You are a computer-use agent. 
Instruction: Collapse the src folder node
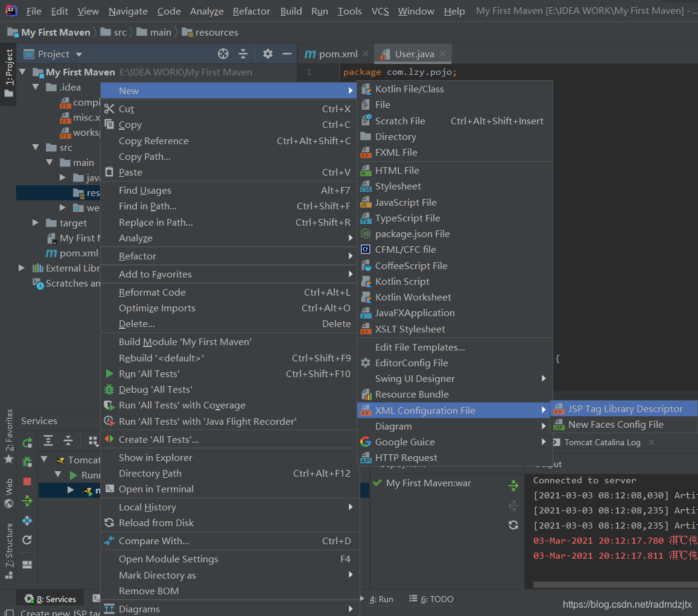[36, 147]
